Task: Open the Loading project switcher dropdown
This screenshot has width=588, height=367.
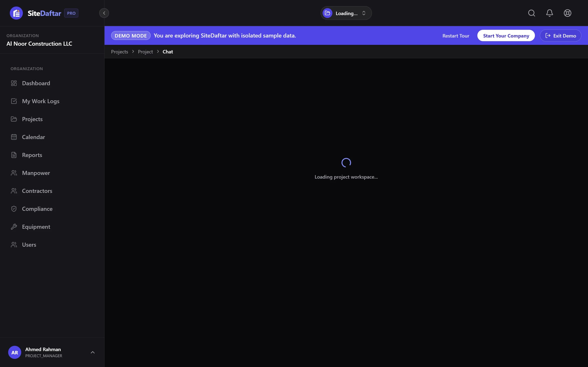Action: point(346,13)
